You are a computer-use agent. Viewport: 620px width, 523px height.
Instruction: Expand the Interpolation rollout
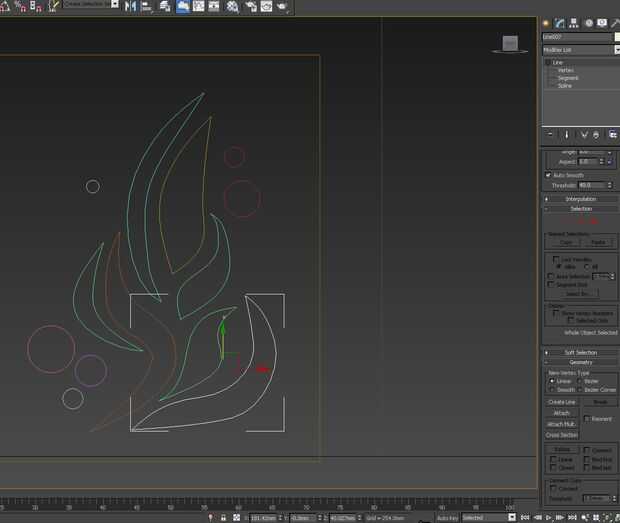(x=580, y=199)
